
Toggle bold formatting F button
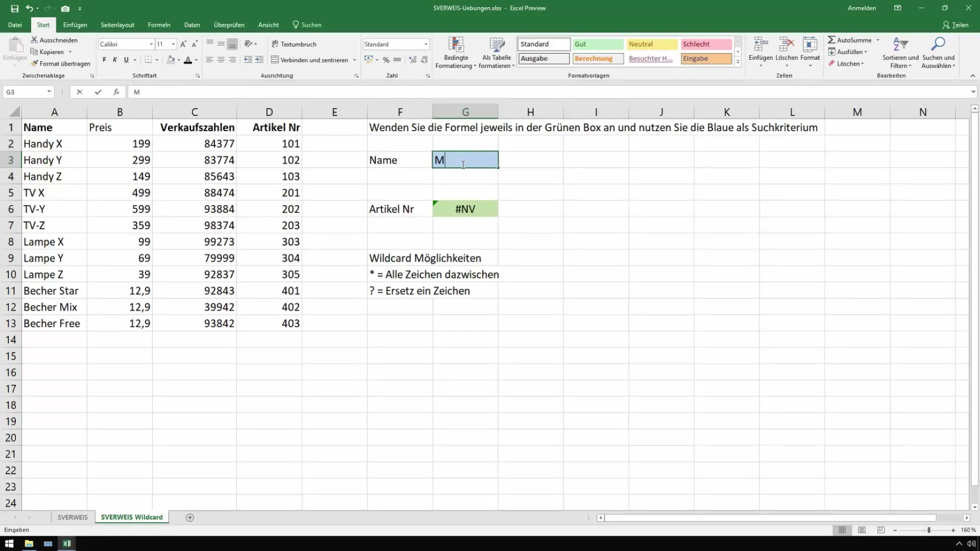(x=104, y=60)
